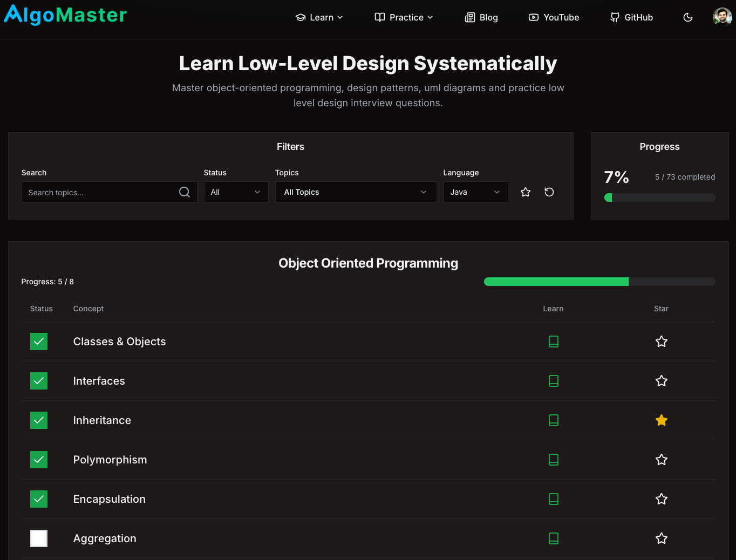Viewport: 736px width, 560px height.
Task: Click the search magnifier icon
Action: pyautogui.click(x=184, y=192)
